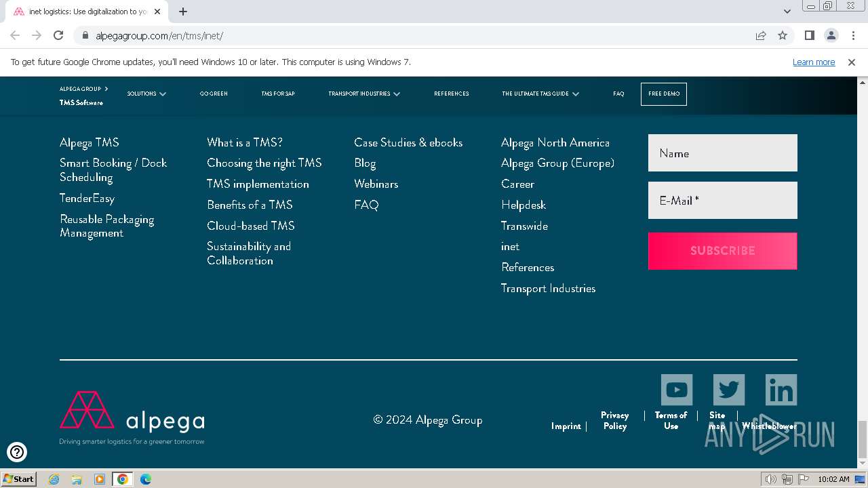Share this page icon

point(761,35)
